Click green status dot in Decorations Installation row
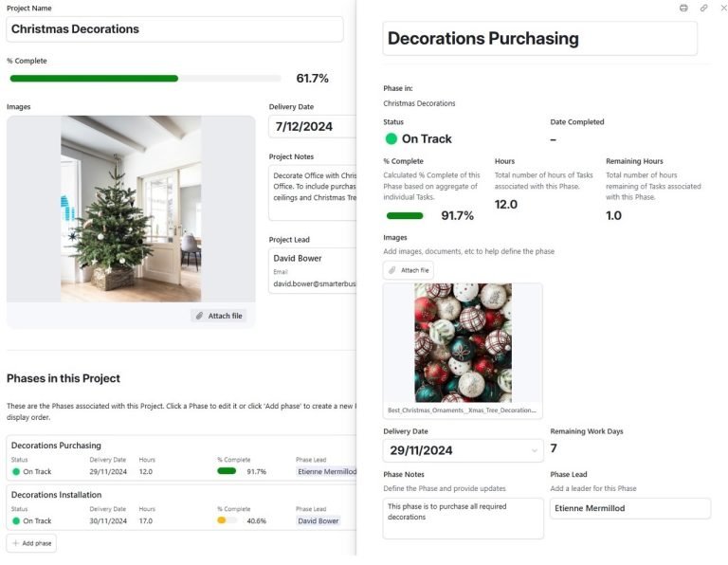The height and width of the screenshot is (565, 728). click(15, 520)
